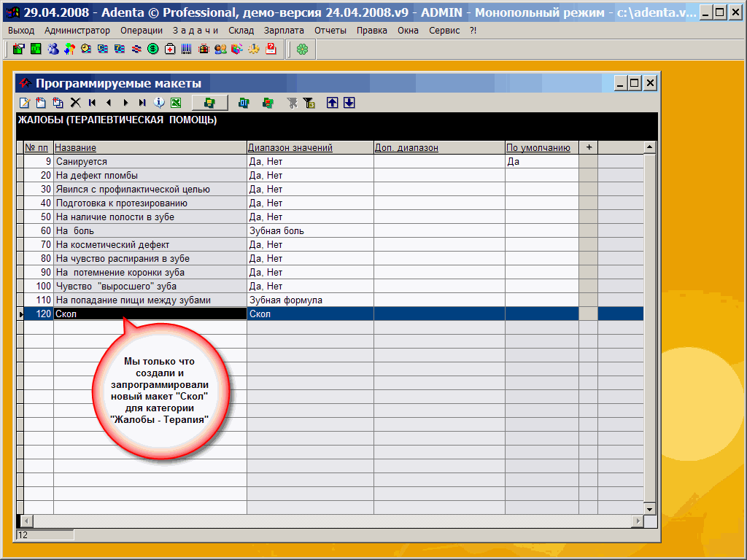Image resolution: width=747 pixels, height=560 pixels.
Task: Click the plus column header button
Action: [589, 147]
